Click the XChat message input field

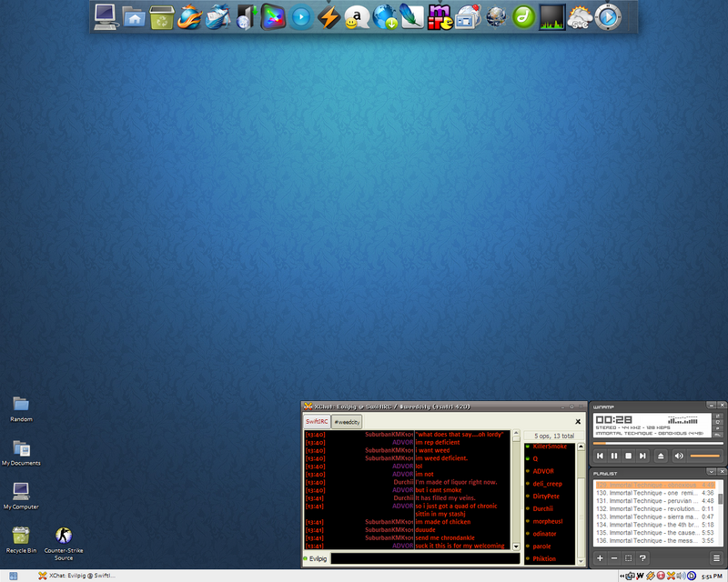425,558
